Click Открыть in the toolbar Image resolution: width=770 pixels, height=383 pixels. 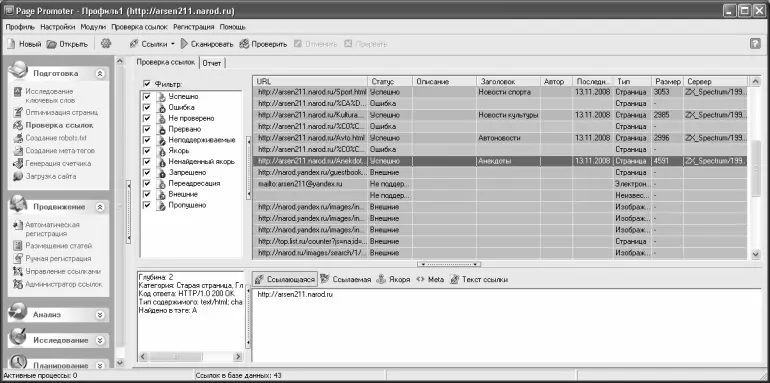(x=67, y=44)
